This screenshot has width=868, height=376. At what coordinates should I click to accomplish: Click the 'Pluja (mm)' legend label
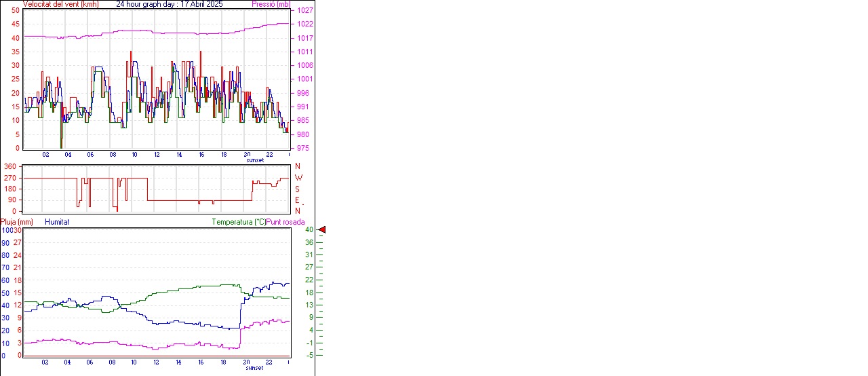click(x=16, y=222)
